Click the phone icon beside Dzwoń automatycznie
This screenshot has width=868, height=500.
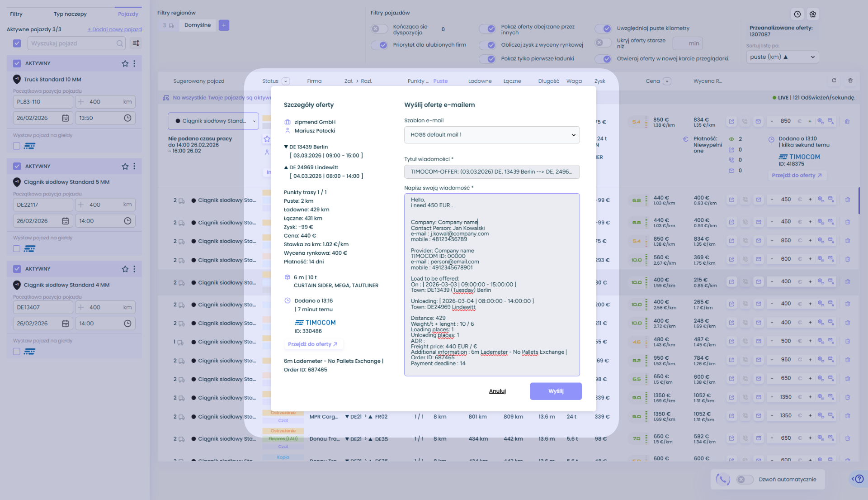tap(723, 479)
